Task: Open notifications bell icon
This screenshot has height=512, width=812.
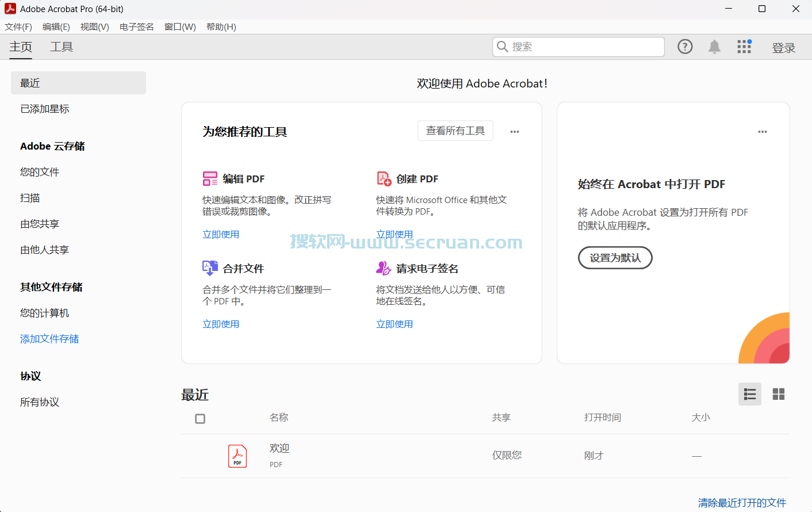Action: [714, 47]
